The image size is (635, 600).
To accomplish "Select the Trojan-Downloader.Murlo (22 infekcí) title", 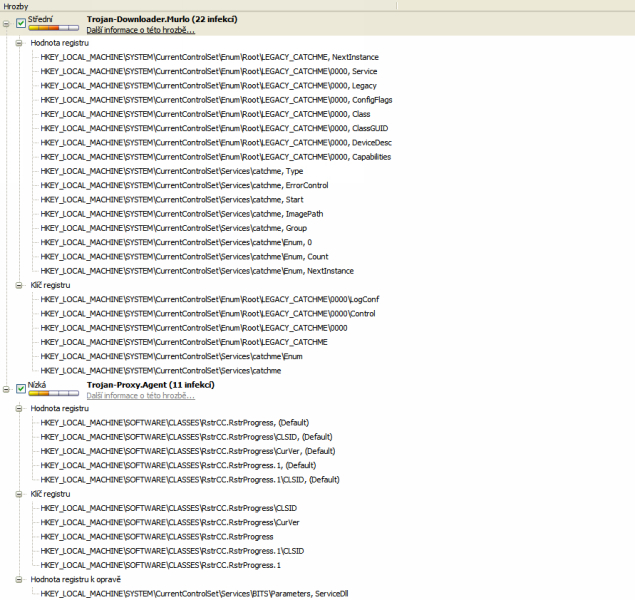I will click(162, 19).
